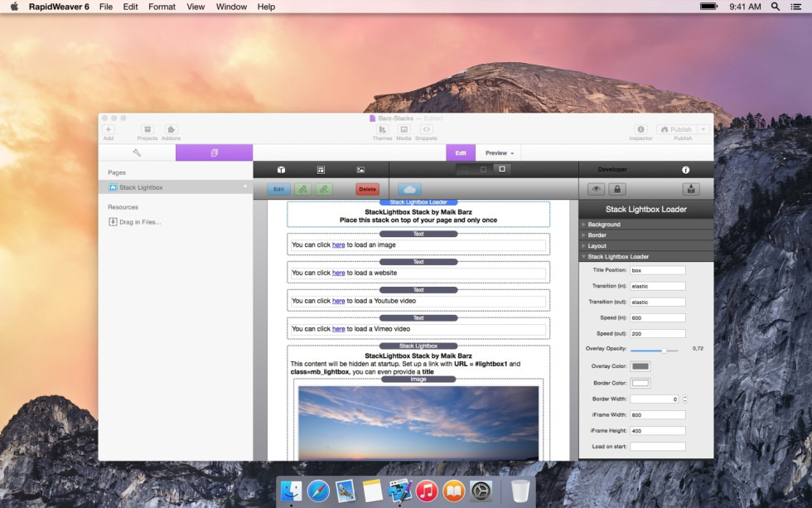Select the last Stacks view mode segment

point(502,169)
